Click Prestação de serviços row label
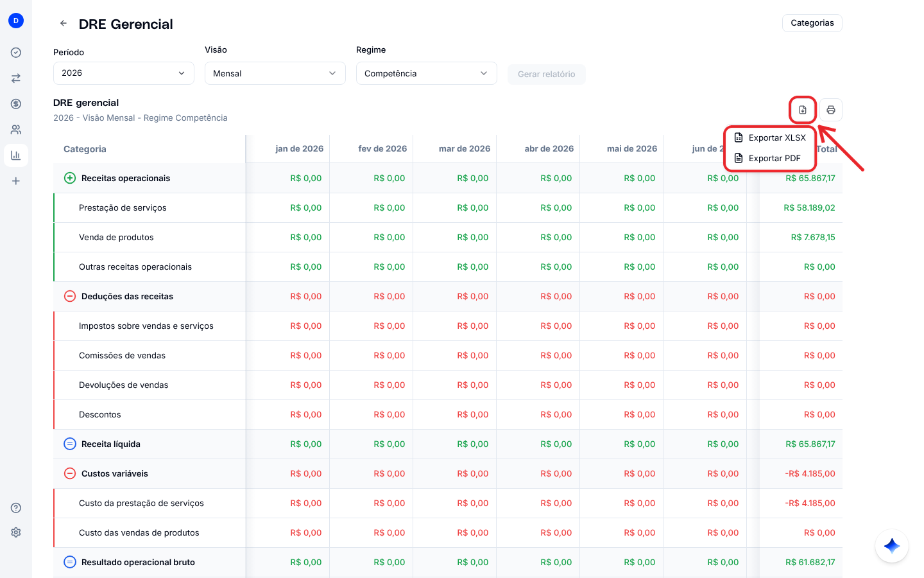Viewport: 924px width, 578px height. pos(123,207)
